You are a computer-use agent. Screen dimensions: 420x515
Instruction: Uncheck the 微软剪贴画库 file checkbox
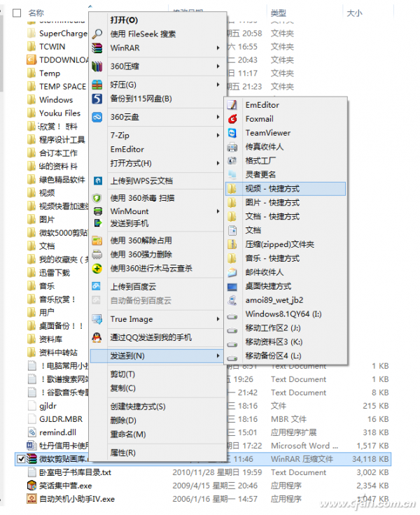21,459
